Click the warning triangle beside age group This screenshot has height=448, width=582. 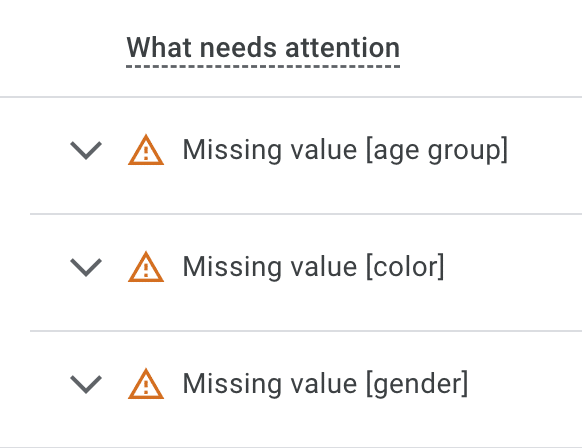click(146, 150)
